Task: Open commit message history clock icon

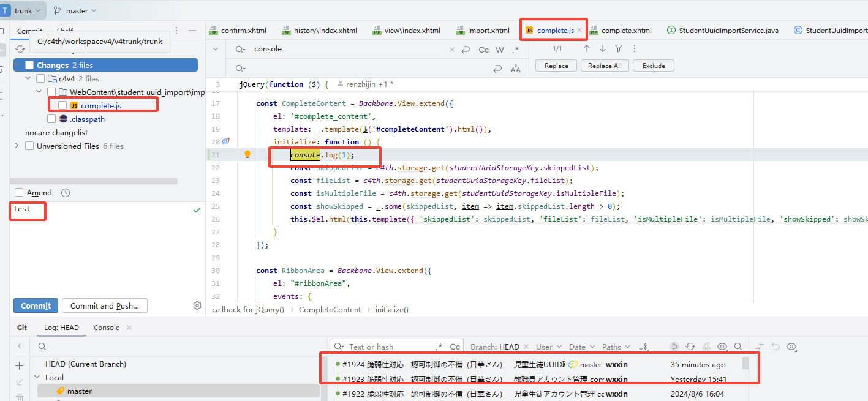Action: click(x=66, y=193)
